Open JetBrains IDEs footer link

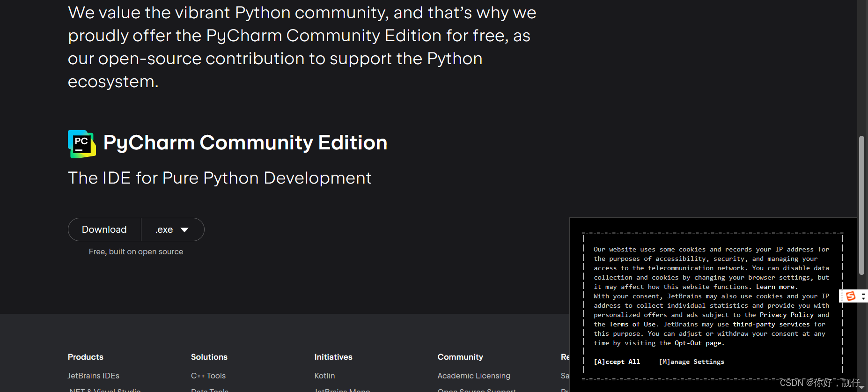coord(94,376)
